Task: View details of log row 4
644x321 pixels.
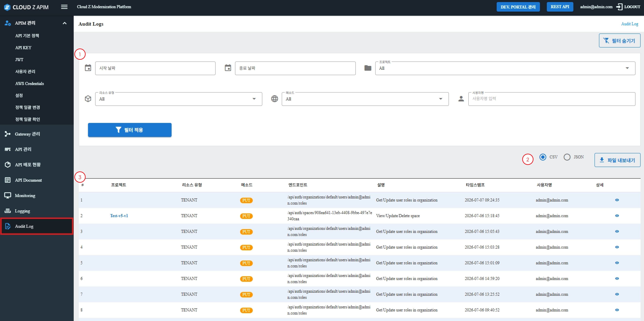Action: pyautogui.click(x=617, y=247)
